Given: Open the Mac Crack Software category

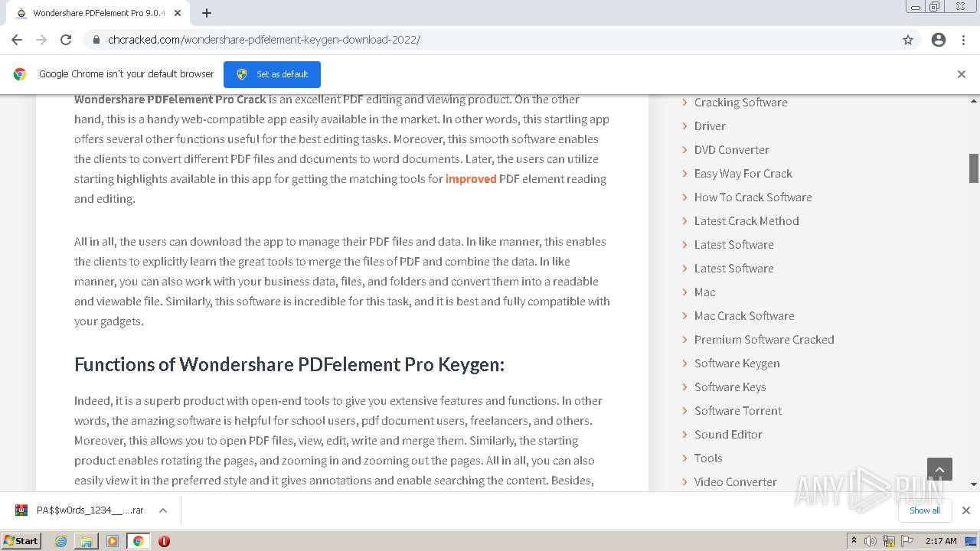Looking at the screenshot, I should (x=744, y=316).
